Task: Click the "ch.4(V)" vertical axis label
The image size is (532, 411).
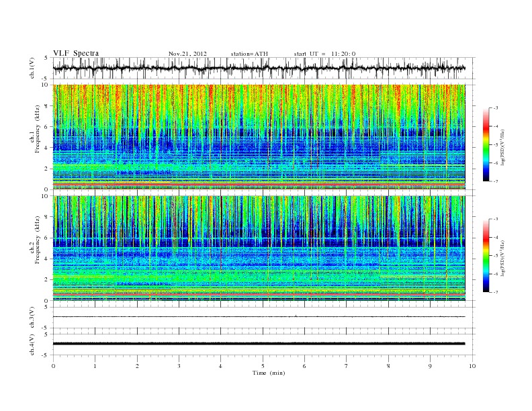Action: [32, 345]
